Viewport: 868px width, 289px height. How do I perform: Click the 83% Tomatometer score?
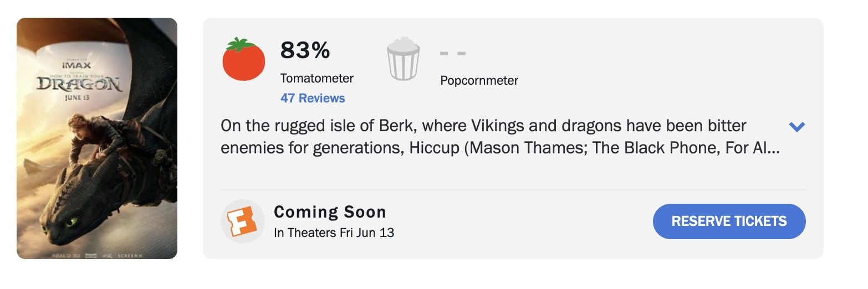coord(305,51)
